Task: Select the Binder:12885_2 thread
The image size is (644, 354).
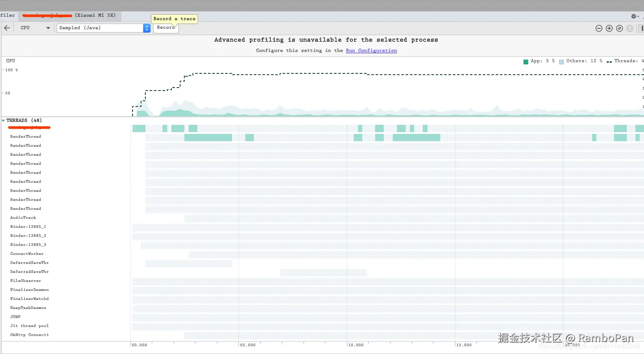Action: coord(28,236)
